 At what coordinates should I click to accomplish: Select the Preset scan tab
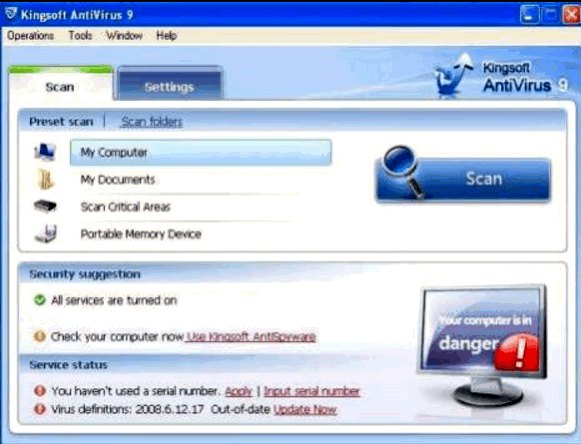pos(61,122)
